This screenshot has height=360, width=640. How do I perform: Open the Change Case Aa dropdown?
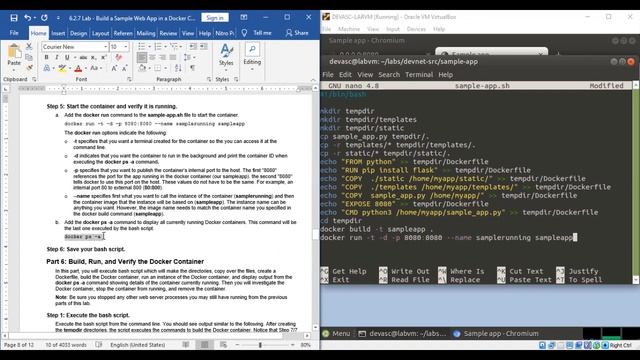[96, 68]
